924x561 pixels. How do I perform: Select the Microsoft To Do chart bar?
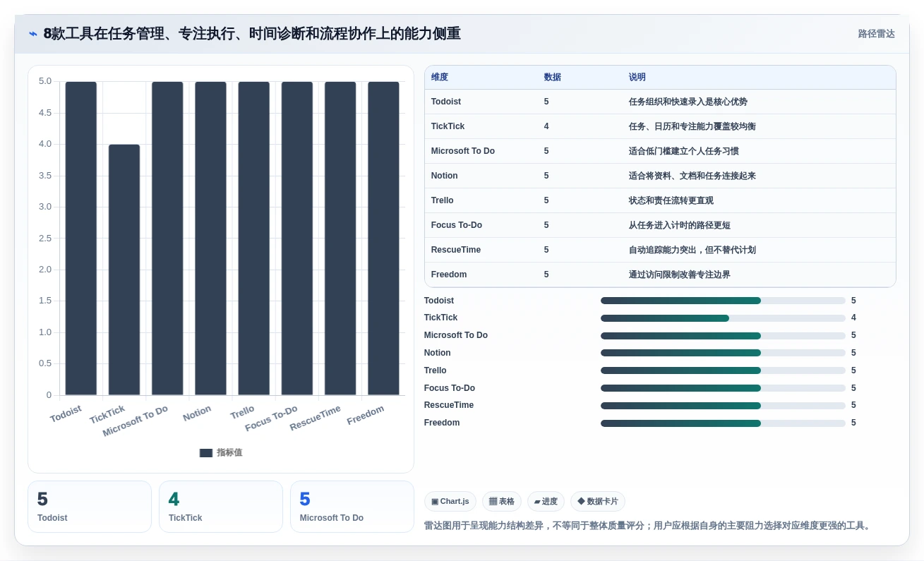tap(167, 239)
